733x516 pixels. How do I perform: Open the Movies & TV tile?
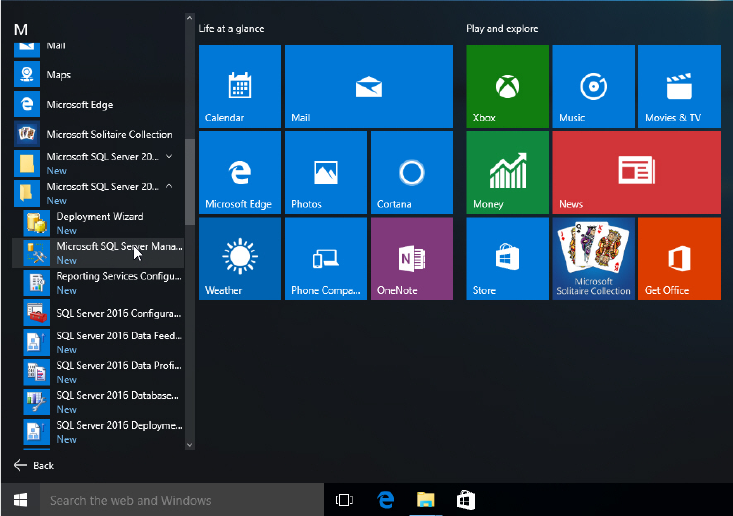[x=678, y=86]
